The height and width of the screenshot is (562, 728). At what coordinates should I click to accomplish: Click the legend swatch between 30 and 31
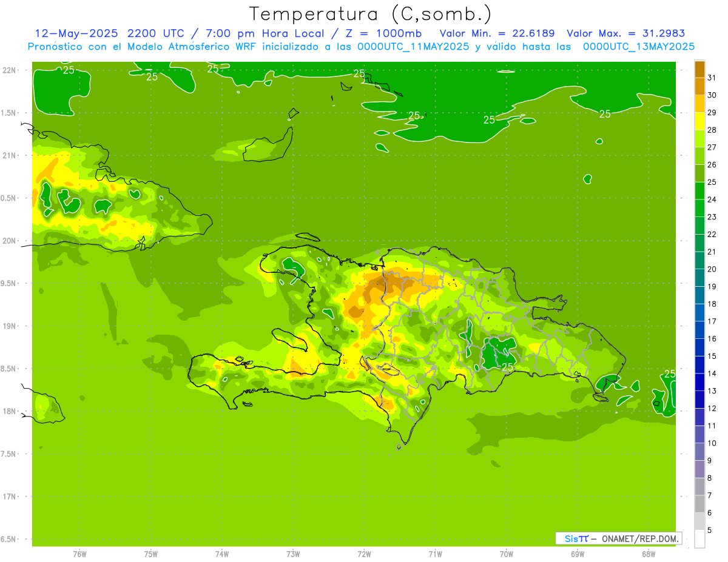(699, 87)
